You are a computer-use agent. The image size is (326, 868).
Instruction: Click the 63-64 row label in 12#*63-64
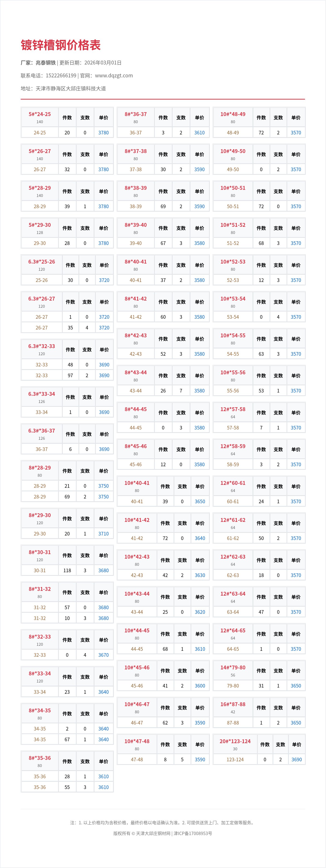233,612
